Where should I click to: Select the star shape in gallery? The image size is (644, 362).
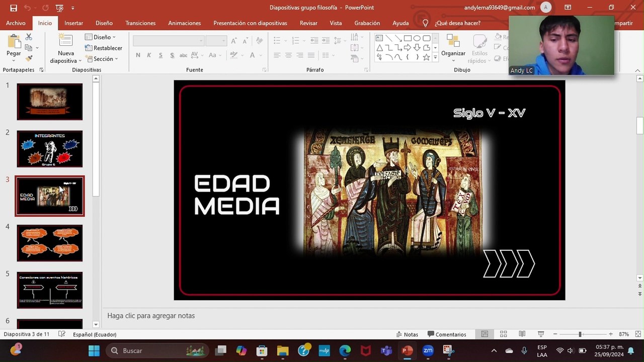pyautogui.click(x=427, y=57)
